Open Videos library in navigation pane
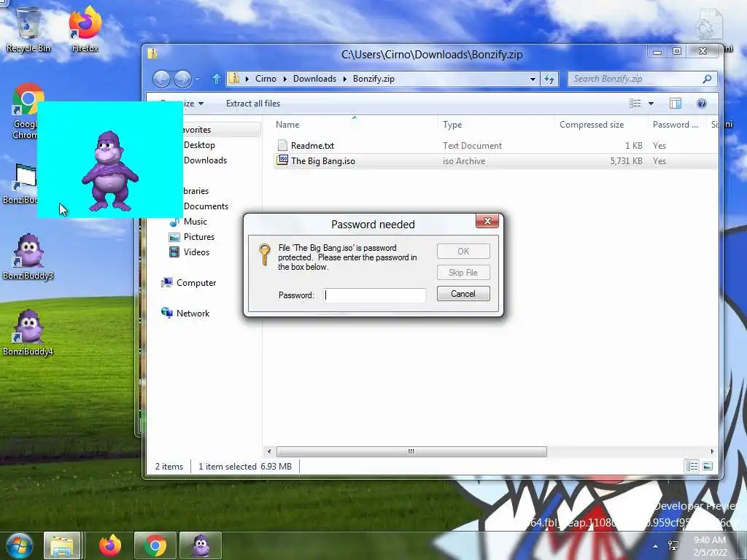Image resolution: width=747 pixels, height=560 pixels. [196, 252]
